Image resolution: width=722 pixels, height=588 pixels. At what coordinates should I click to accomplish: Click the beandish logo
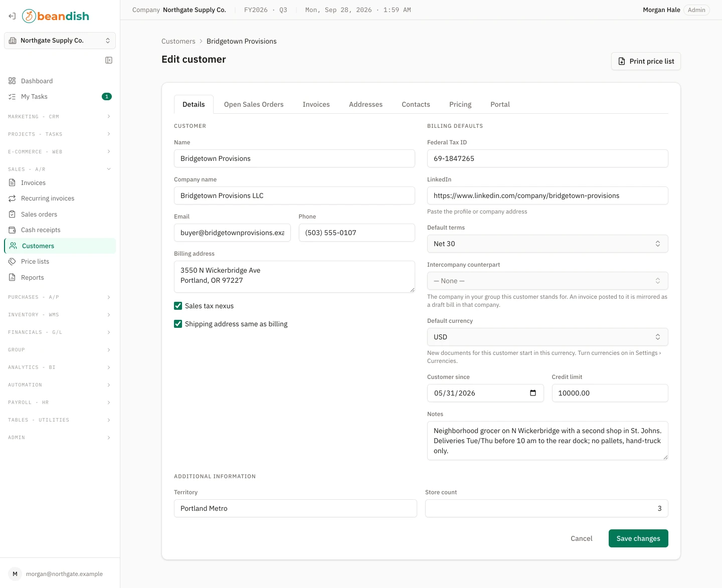point(56,16)
